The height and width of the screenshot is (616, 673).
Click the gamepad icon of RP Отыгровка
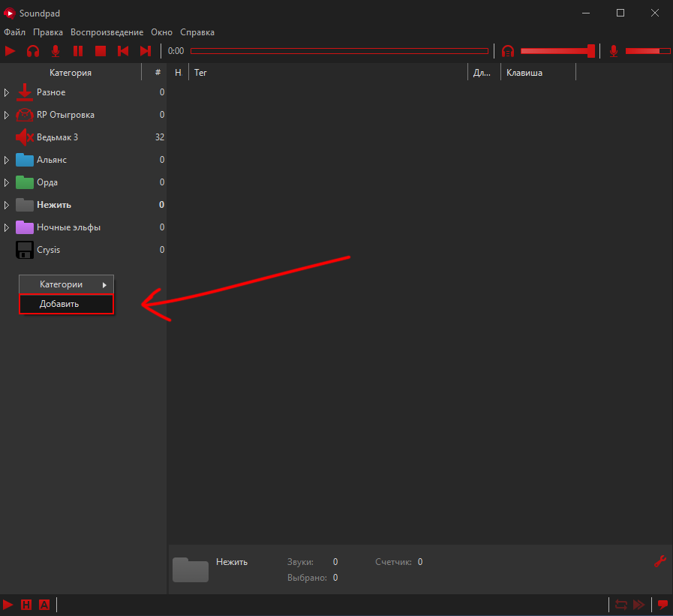point(25,115)
